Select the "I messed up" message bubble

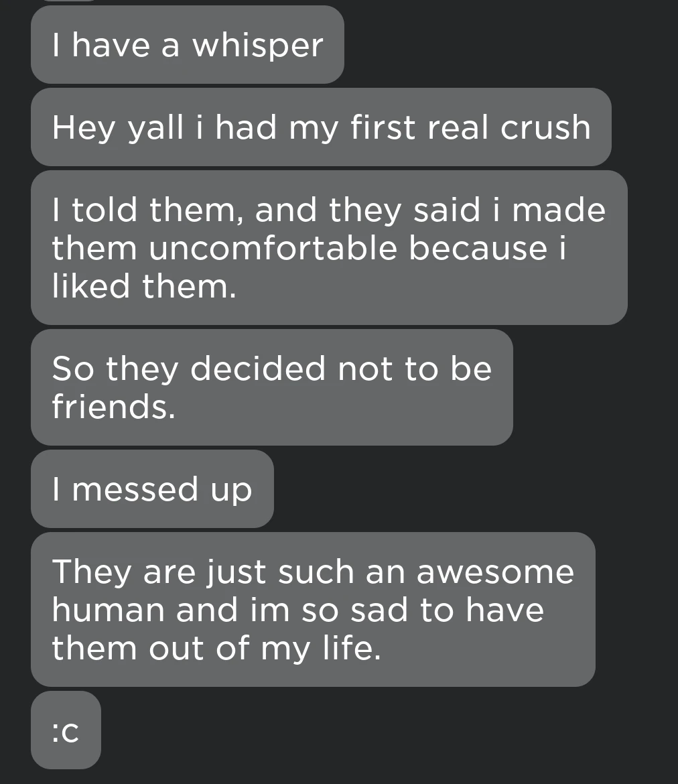pos(152,489)
